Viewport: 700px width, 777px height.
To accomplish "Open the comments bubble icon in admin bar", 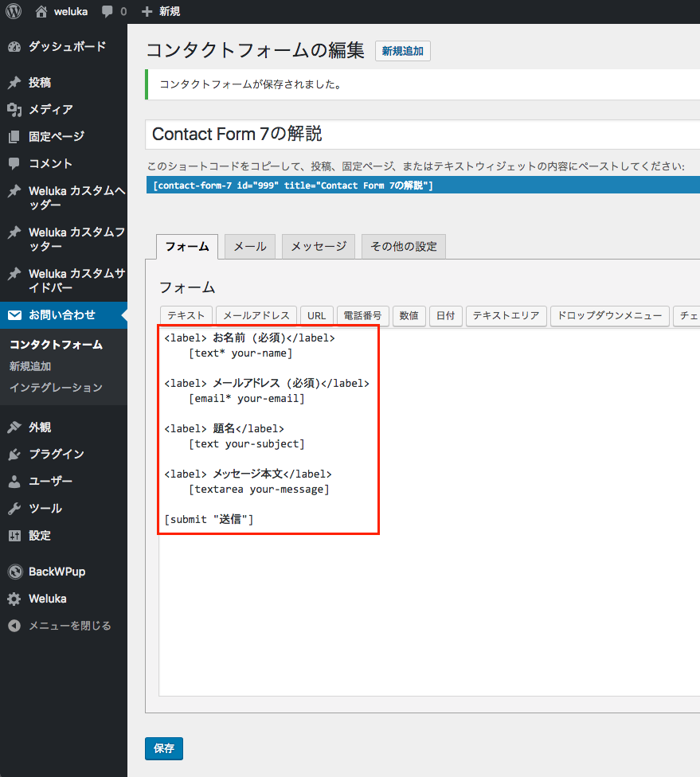I will pos(107,11).
